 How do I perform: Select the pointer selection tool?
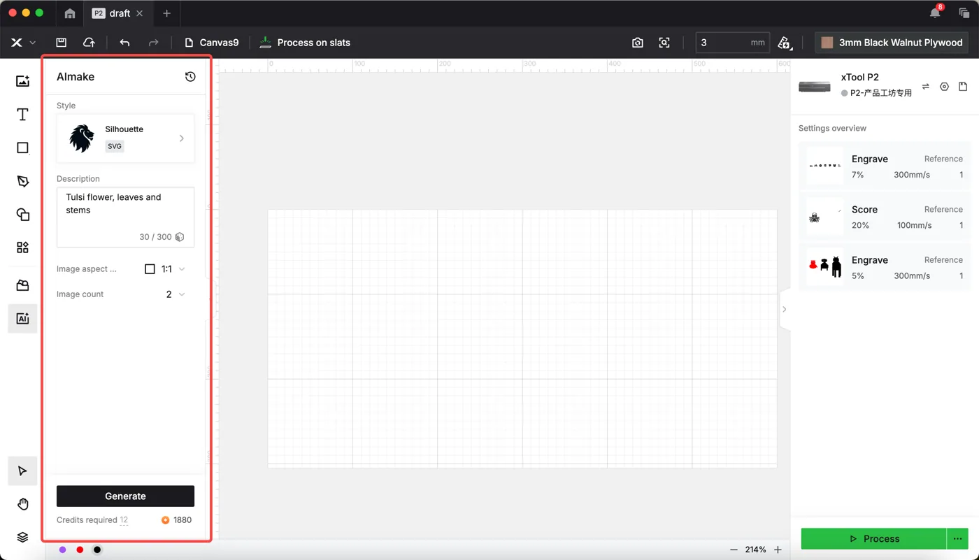click(22, 471)
